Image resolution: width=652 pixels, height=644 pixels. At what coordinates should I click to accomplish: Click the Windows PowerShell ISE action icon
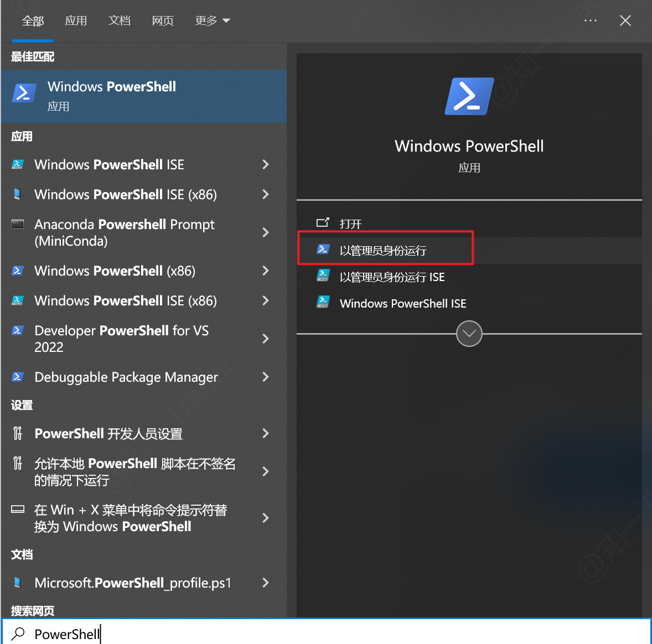click(x=323, y=302)
